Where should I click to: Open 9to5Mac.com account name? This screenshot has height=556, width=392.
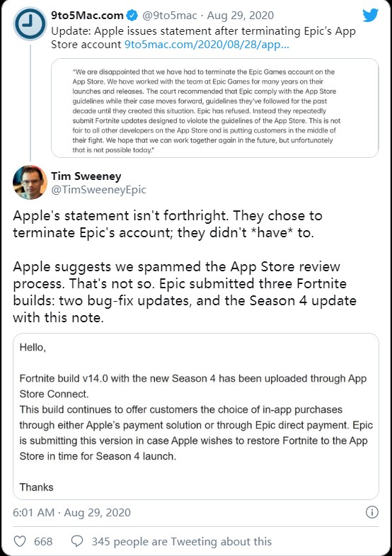pos(87,16)
